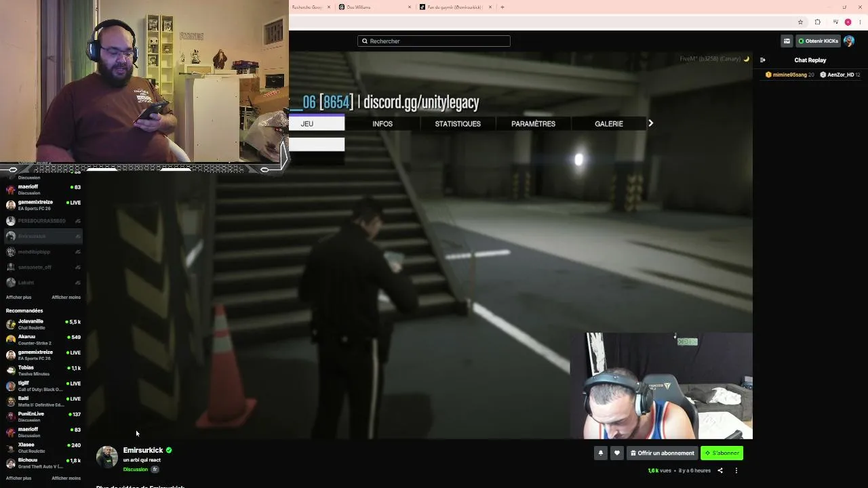
Task: Open the offline PEREBOURRASSE69 channel
Action: pos(43,221)
